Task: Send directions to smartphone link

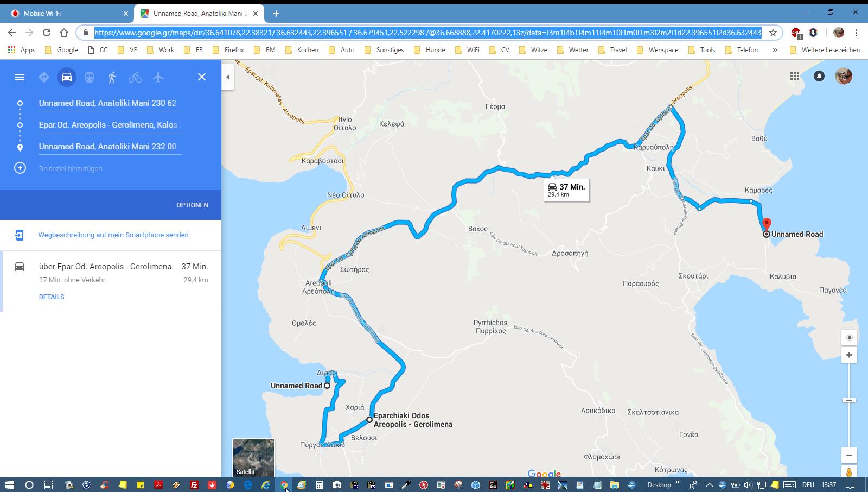Action: 113,235
